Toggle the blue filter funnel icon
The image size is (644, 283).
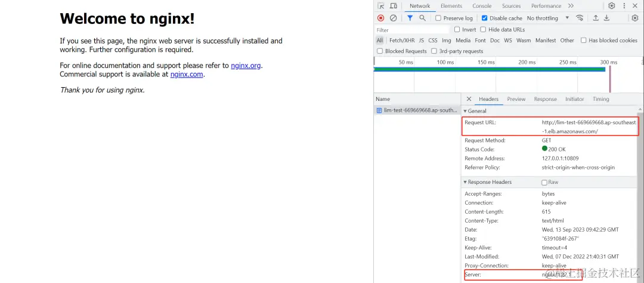[410, 18]
